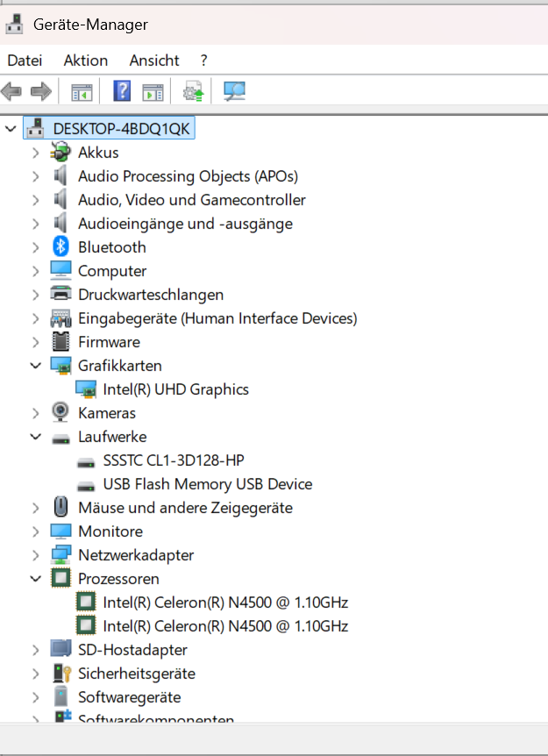Click the show/hide action pane icon
This screenshot has width=548, height=756.
153,91
